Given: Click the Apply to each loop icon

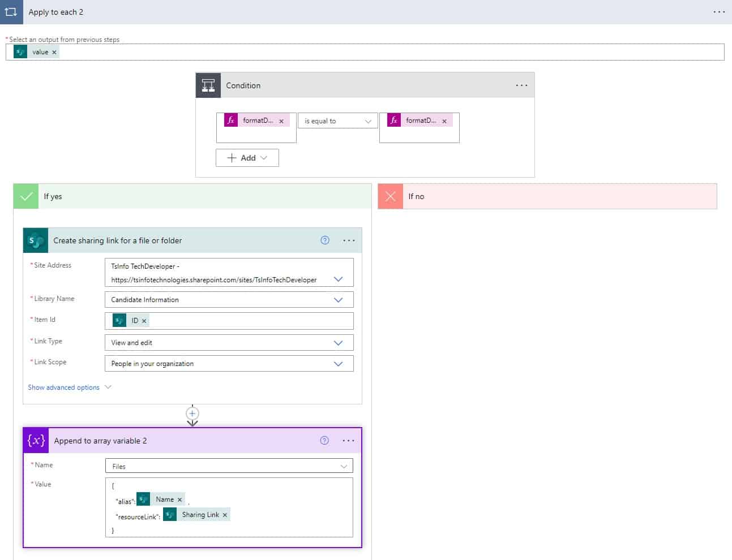Looking at the screenshot, I should (11, 12).
